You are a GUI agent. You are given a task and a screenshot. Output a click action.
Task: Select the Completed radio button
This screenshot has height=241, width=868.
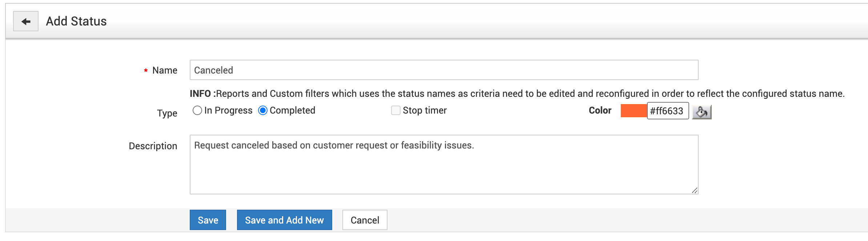tap(263, 110)
